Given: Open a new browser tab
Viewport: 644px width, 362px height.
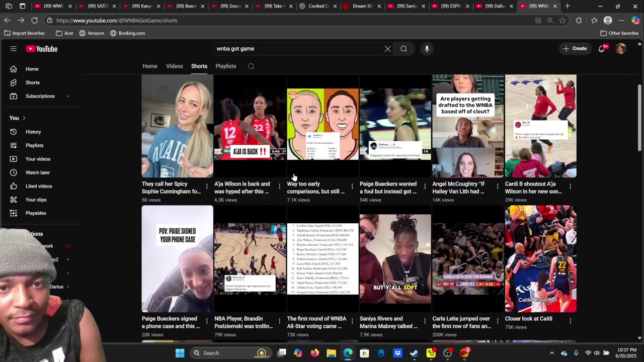Looking at the screenshot, I should click(568, 6).
